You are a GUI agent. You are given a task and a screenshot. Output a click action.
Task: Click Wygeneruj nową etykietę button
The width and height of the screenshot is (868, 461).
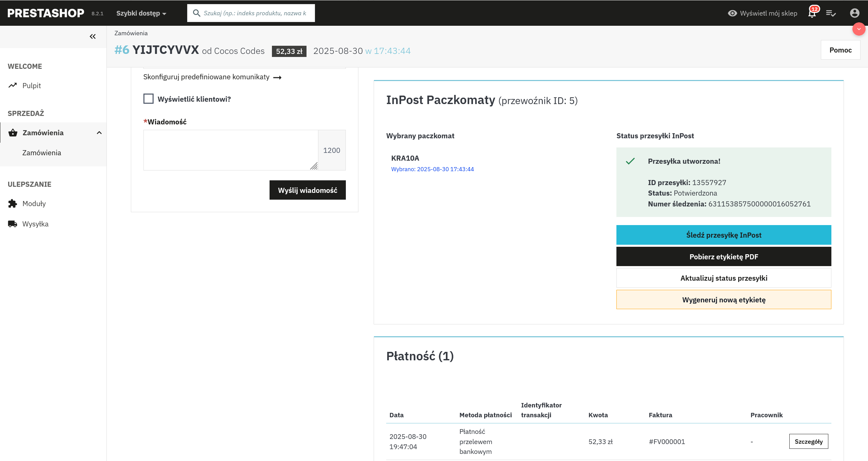[x=724, y=300]
